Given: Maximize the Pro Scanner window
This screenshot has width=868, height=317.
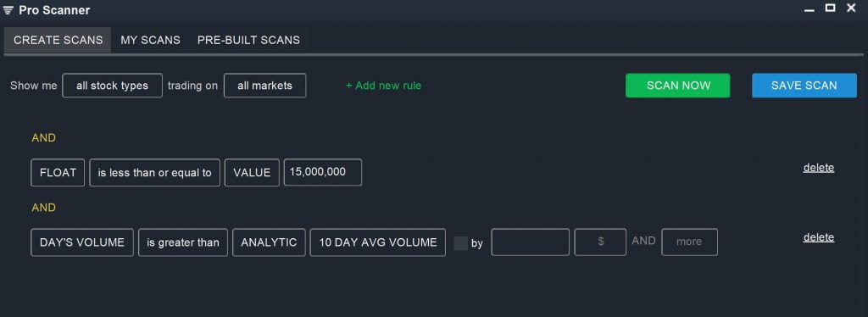Looking at the screenshot, I should point(830,8).
